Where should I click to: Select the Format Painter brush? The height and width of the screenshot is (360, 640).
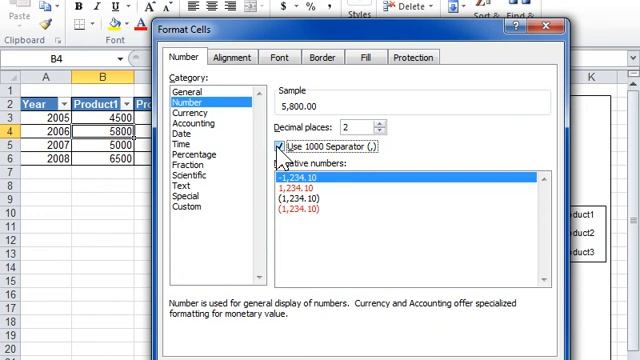click(45, 24)
